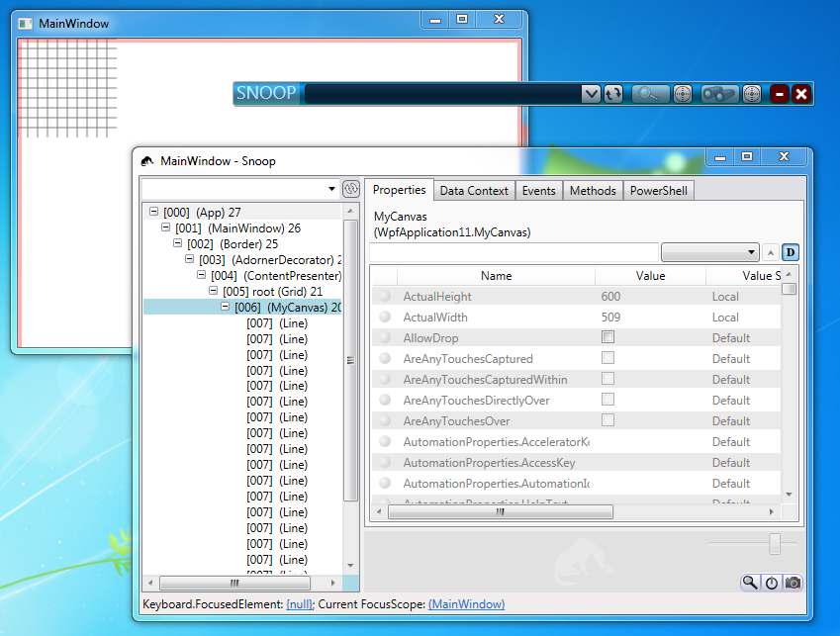Click the binoculars snoop button
Screen dimensions: 840x636
point(719,94)
